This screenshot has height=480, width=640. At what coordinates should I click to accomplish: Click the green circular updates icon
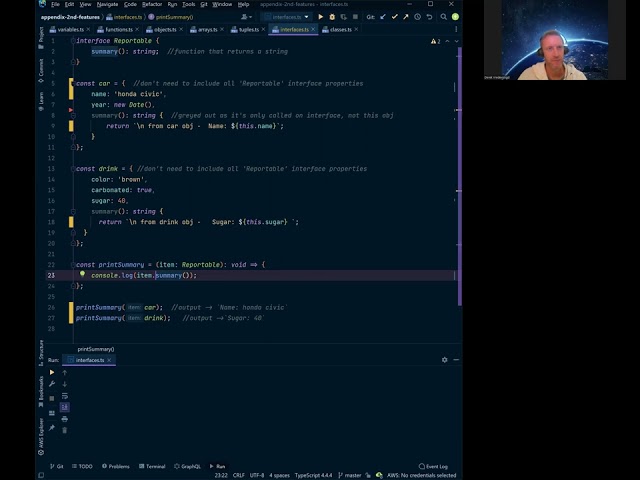coord(456,17)
